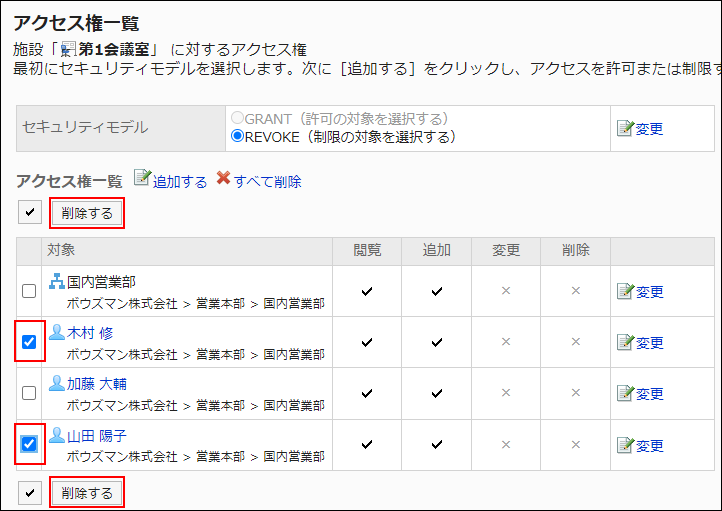Click the organization path under 山田 陽子
The height and width of the screenshot is (511, 722).
196,457
